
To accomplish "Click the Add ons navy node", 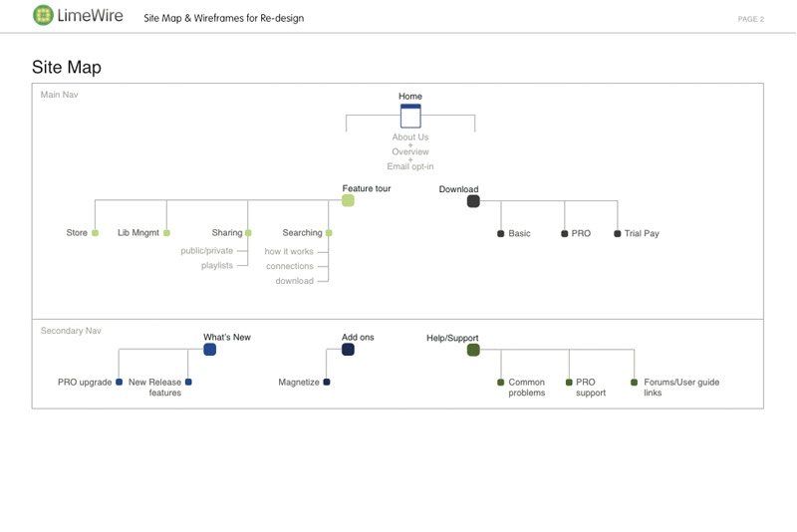I will [348, 350].
